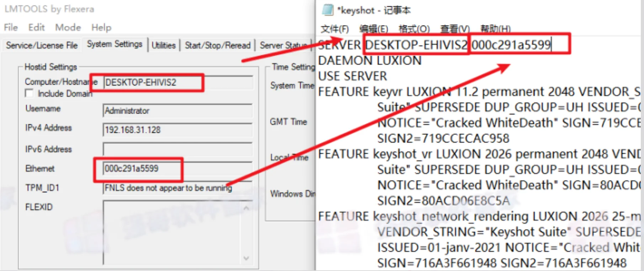Open the Mode menu in LMTOOLS

point(68,27)
